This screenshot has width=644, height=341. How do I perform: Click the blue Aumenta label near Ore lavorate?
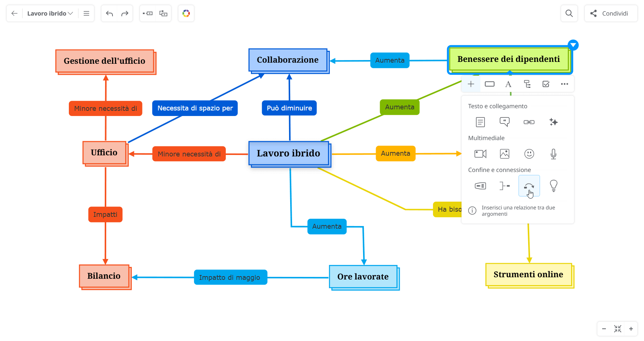327,226
